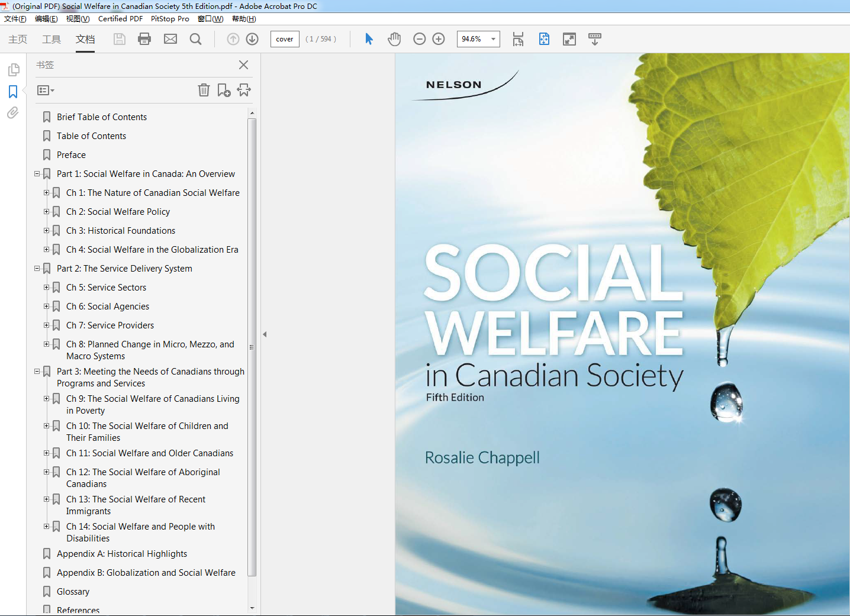Jump to Table of Contents bookmark
This screenshot has width=850, height=616.
pos(91,136)
